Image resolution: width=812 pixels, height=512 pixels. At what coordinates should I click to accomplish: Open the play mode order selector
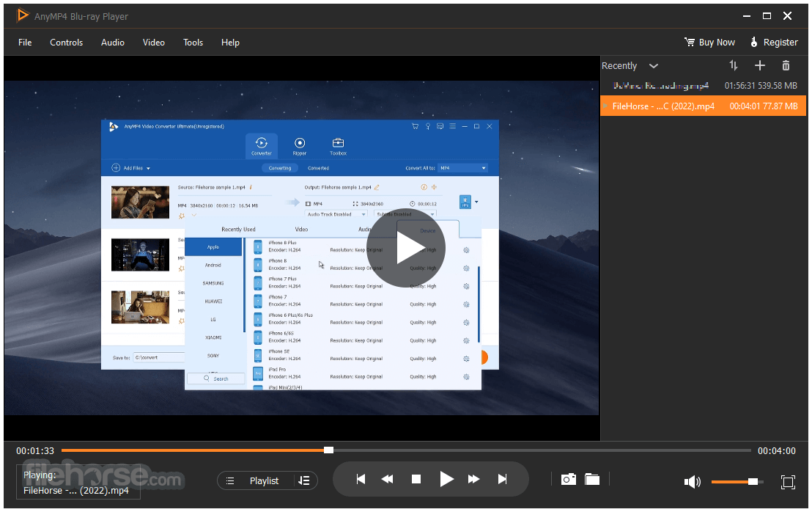click(305, 481)
